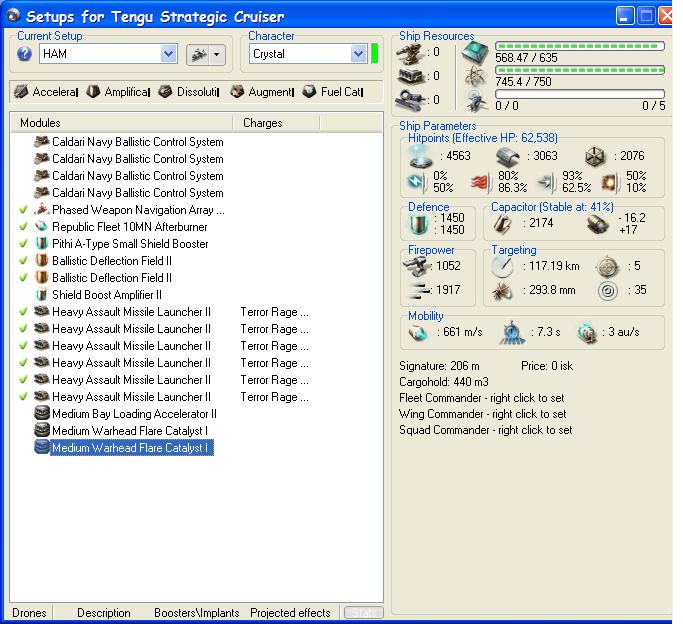
Task: Expand the ship toolbar button's arrow menu
Action: point(216,55)
